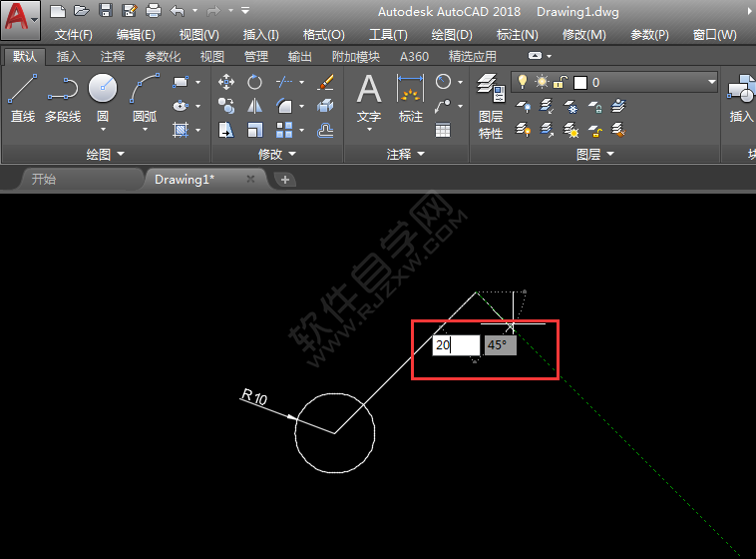The image size is (756, 559).
Task: Expand the Modify (修改) panel
Action: pos(276,155)
